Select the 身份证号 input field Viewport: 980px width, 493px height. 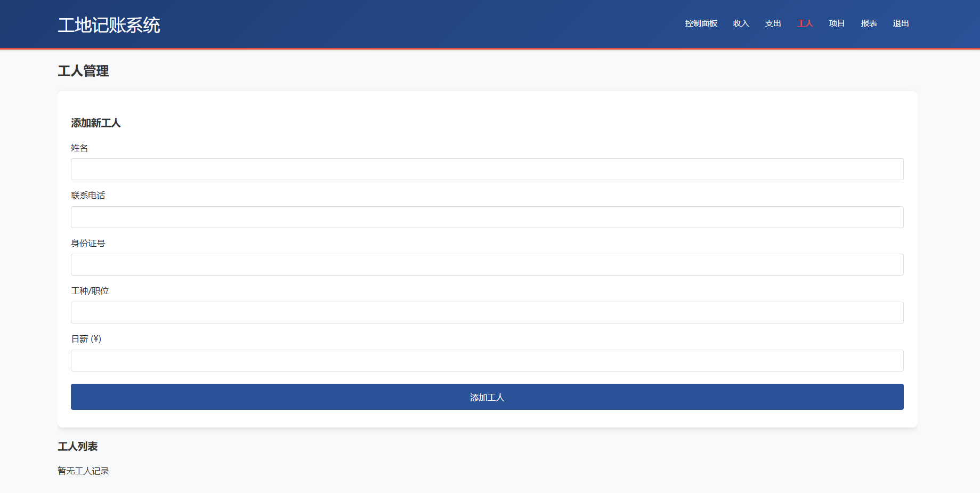coord(487,265)
